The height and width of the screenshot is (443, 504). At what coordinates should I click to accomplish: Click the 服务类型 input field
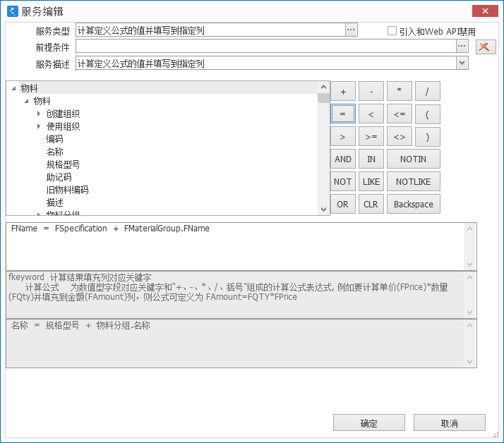(211, 30)
